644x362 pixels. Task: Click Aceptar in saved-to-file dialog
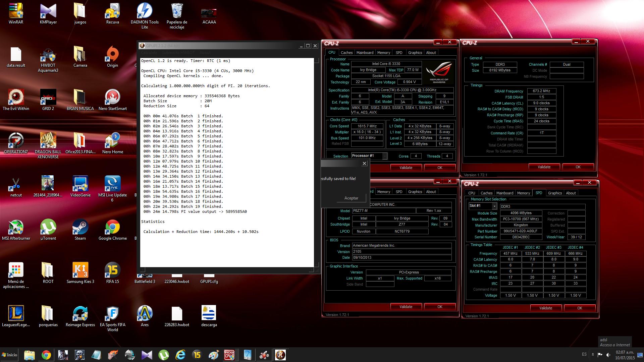pyautogui.click(x=351, y=198)
